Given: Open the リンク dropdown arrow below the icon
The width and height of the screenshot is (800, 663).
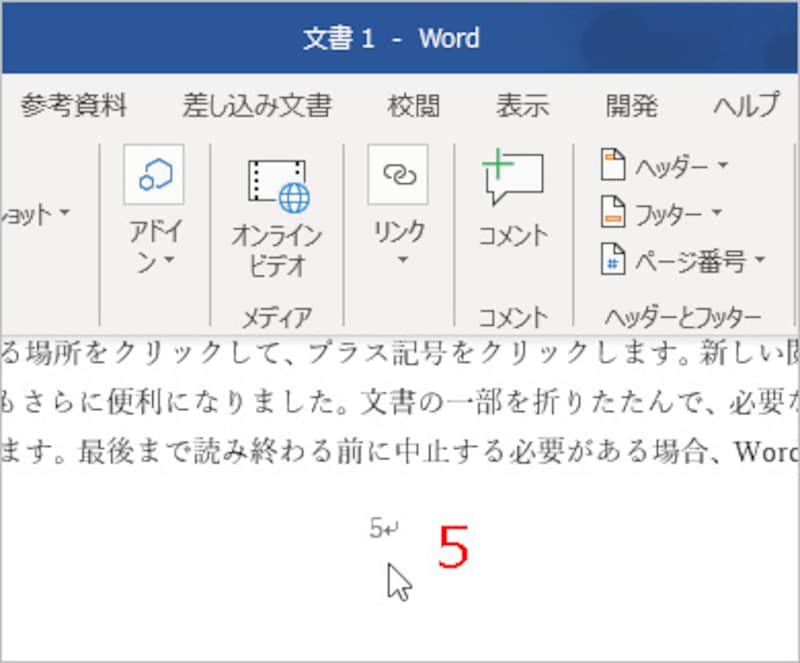Looking at the screenshot, I should 402,262.
